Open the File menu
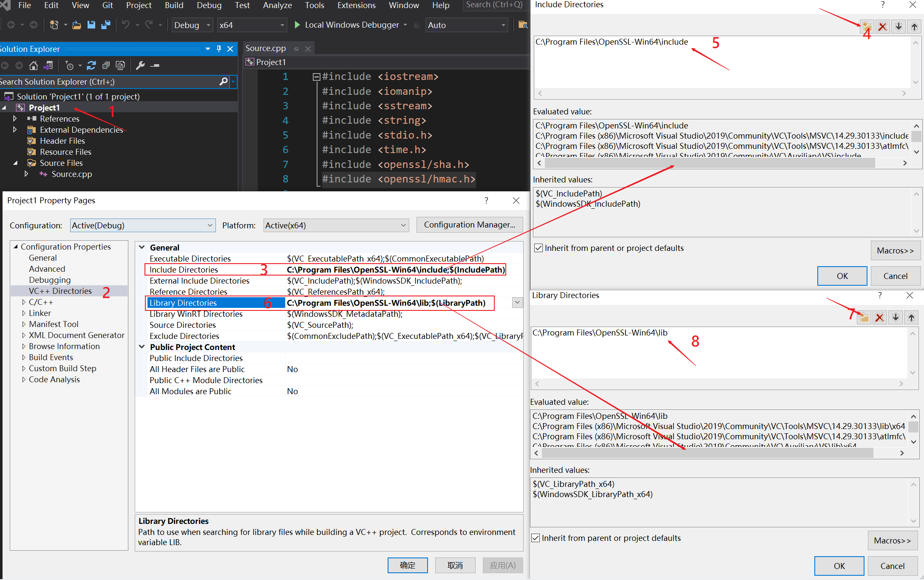924x580 pixels. click(25, 5)
